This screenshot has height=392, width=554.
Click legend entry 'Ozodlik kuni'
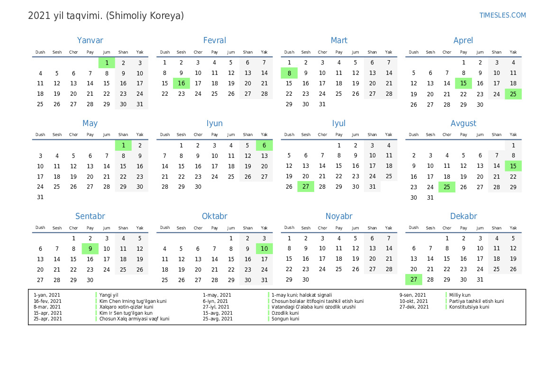coord(285,313)
